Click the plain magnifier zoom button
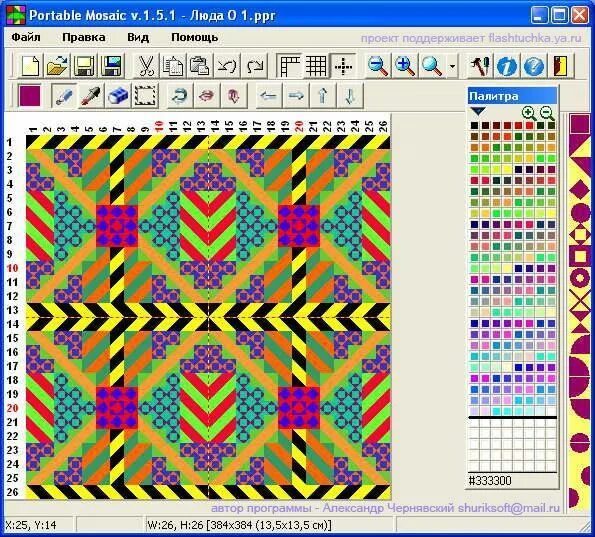This screenshot has width=595, height=537. [x=432, y=66]
